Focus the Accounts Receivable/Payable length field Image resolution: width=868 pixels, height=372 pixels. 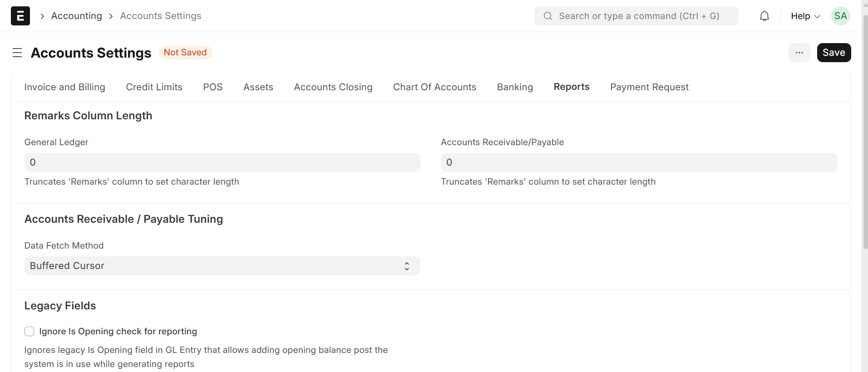click(638, 162)
